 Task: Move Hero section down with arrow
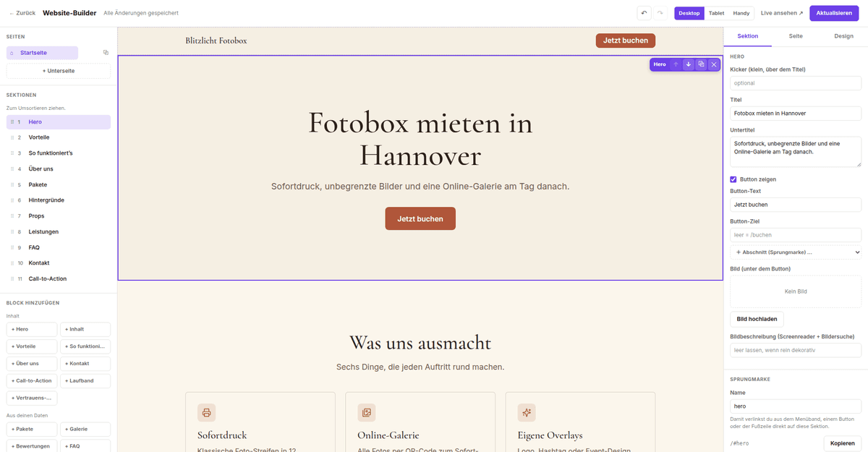[689, 64]
